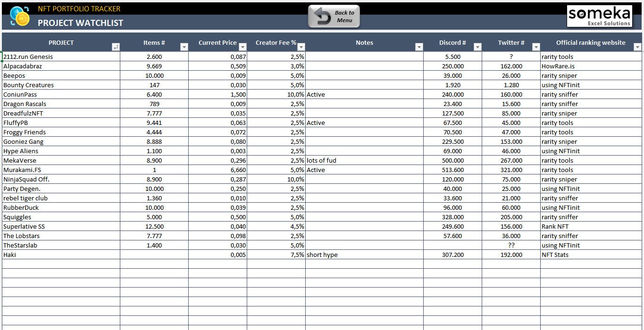
Task: Open the Twitter # filter dropdown
Action: (536, 47)
